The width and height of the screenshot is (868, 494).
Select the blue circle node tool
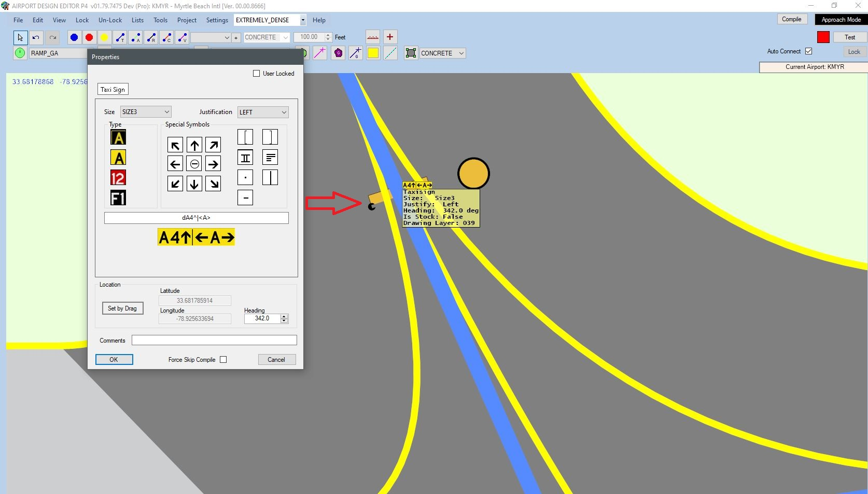[74, 37]
